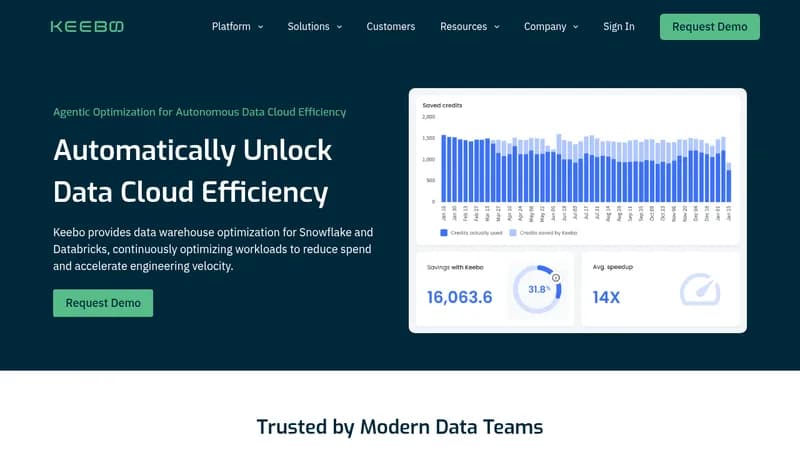Click the light blue 'Credits saved by Keebo' swatch
800x450 pixels.
[x=513, y=233]
